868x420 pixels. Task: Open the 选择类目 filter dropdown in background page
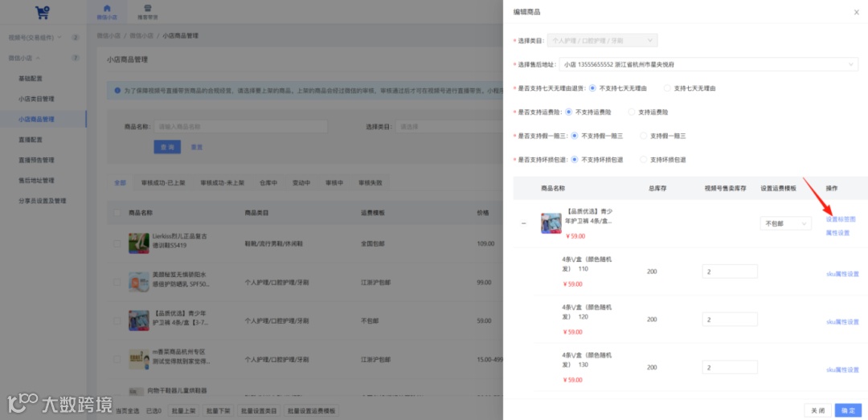tap(449, 127)
